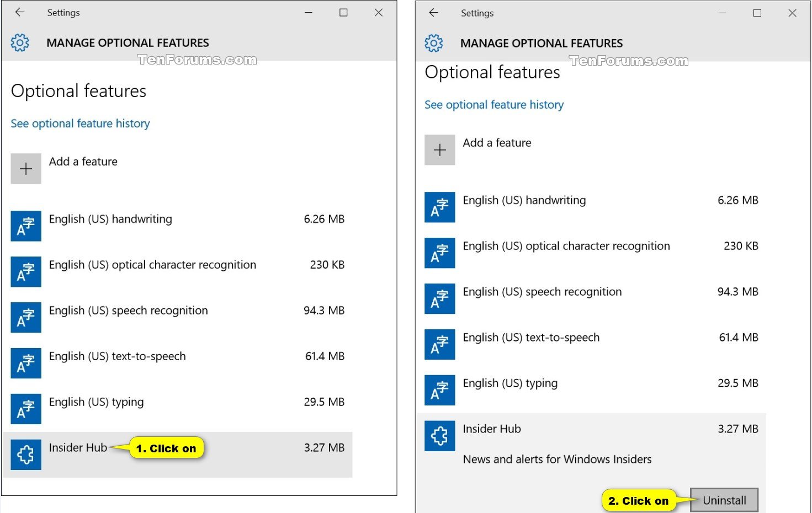The image size is (812, 513).
Task: Click 'Add a feature' label in right window
Action: pyautogui.click(x=497, y=143)
